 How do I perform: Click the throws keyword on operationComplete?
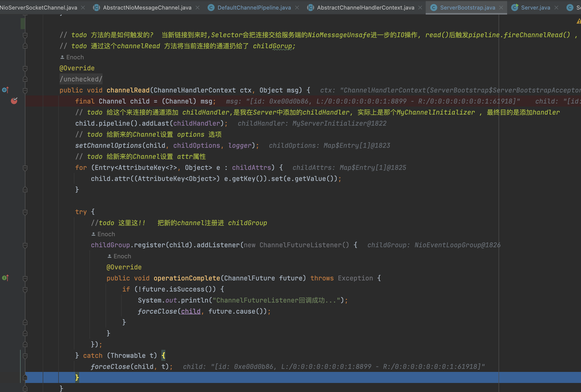pos(322,278)
